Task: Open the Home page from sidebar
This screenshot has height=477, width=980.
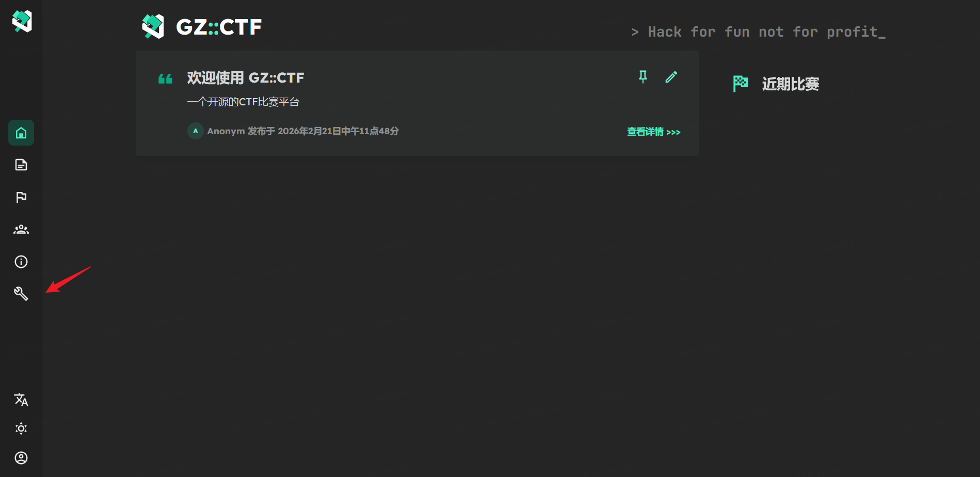Action: click(x=21, y=133)
